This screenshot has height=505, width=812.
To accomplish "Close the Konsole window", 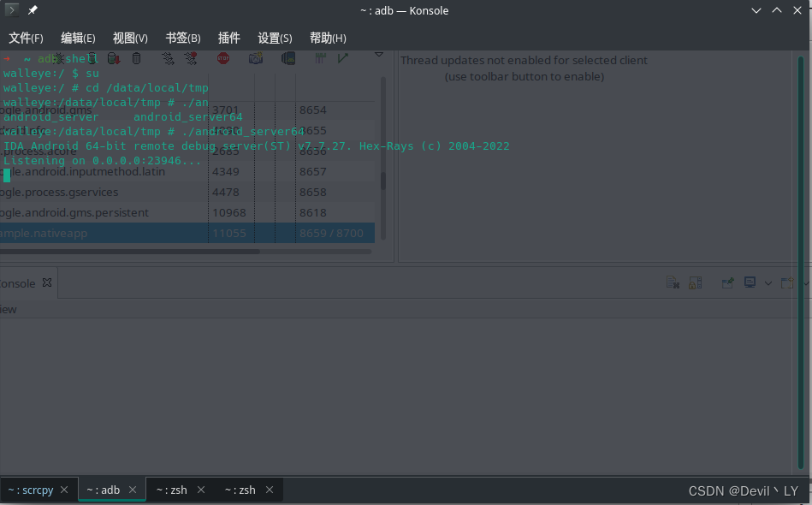I will tap(797, 10).
